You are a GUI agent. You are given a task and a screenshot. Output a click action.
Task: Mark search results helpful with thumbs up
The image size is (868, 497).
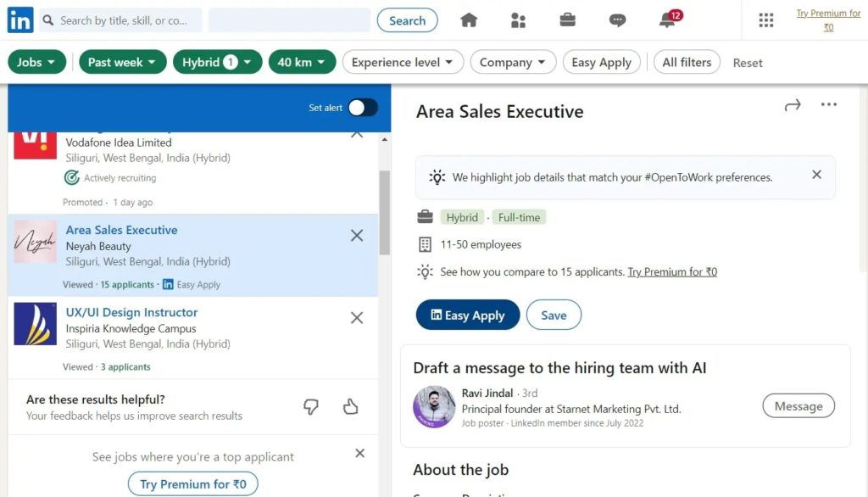[x=351, y=406]
